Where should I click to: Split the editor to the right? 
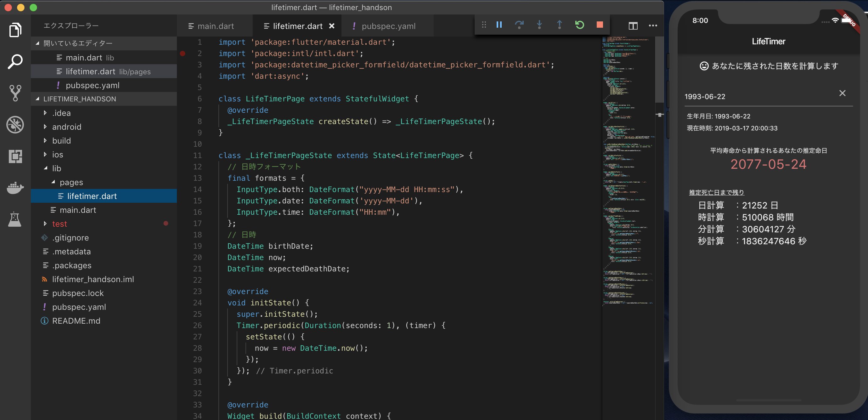pyautogui.click(x=633, y=26)
